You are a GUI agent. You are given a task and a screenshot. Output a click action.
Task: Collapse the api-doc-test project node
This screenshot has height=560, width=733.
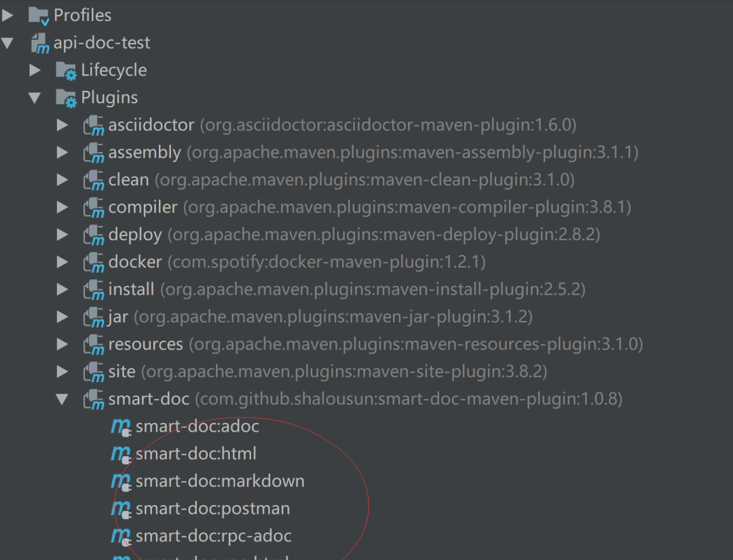coord(7,43)
